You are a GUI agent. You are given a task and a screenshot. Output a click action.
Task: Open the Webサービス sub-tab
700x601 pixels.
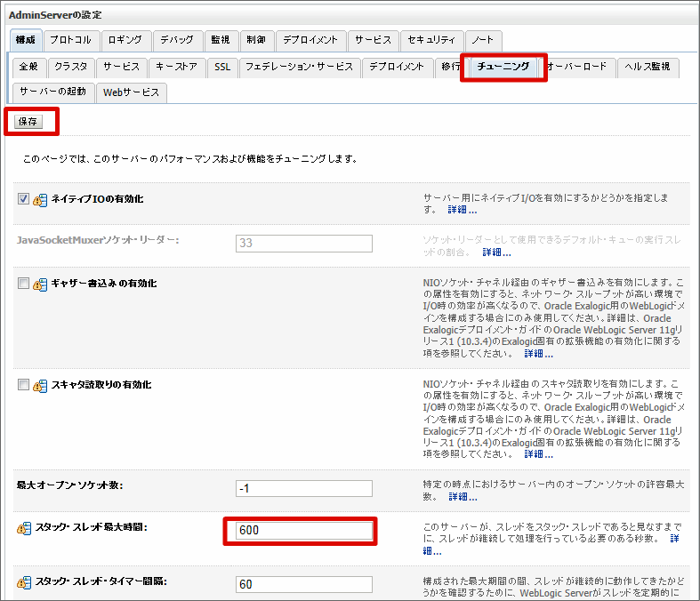pyautogui.click(x=131, y=92)
